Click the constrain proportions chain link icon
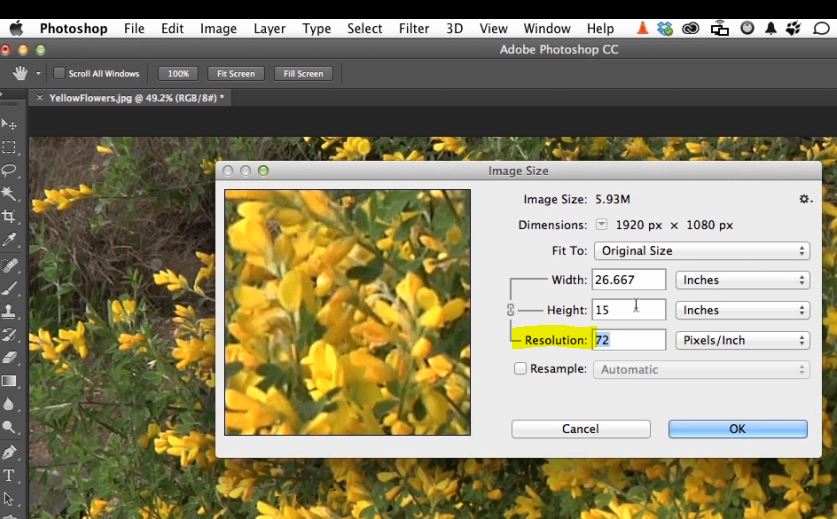837x519 pixels. pyautogui.click(x=510, y=310)
